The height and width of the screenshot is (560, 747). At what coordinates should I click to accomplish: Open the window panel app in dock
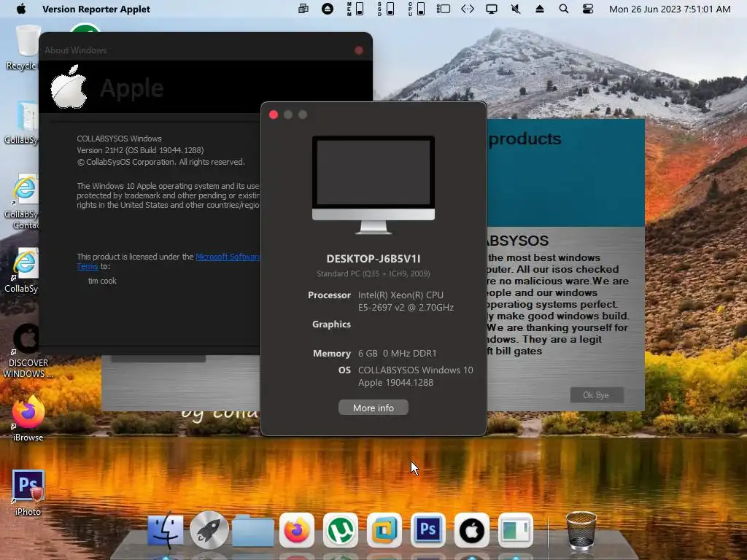pos(516,530)
